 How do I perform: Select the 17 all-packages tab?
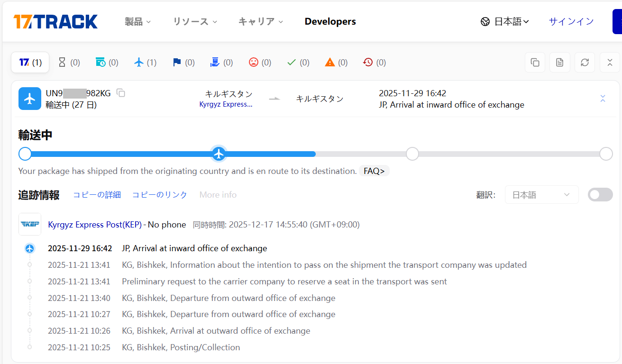30,63
